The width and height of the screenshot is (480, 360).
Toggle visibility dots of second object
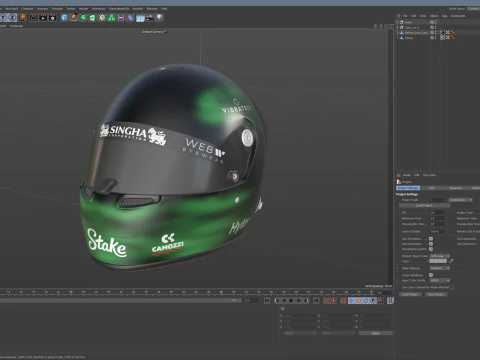point(435,27)
